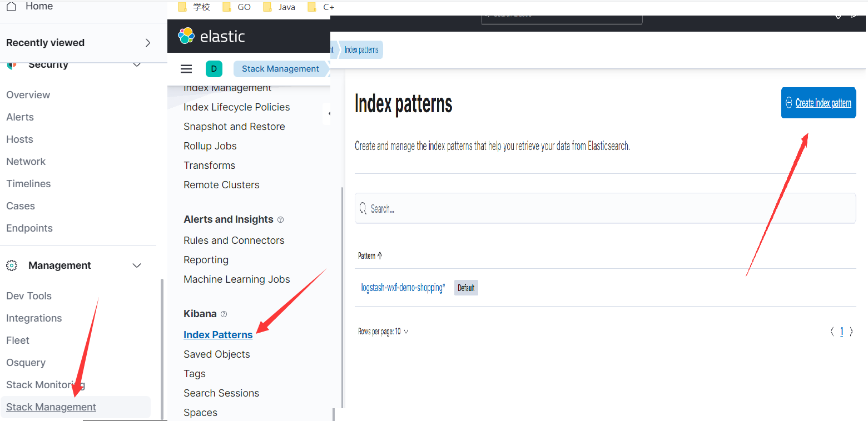868x421 pixels.
Task: Click the index patterns Search field
Action: (x=605, y=208)
